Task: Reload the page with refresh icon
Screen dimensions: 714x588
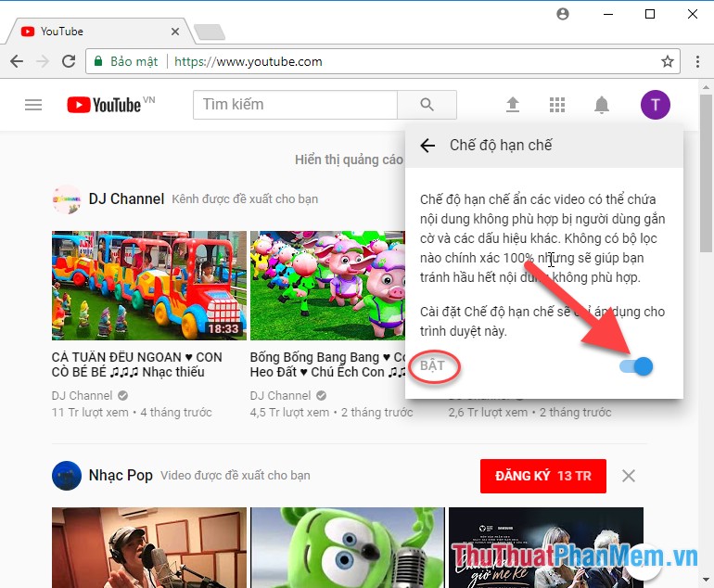Action: click(x=69, y=61)
